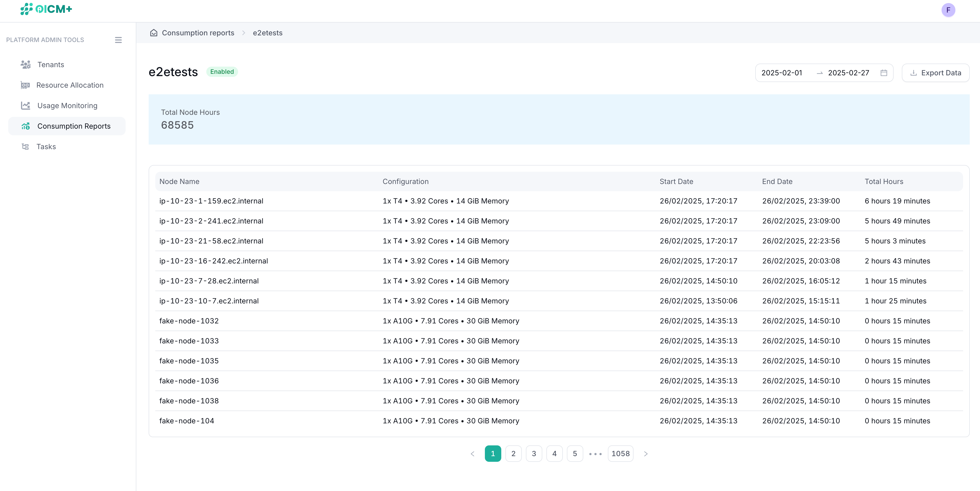Open the Tenants section
980x491 pixels.
tap(50, 65)
